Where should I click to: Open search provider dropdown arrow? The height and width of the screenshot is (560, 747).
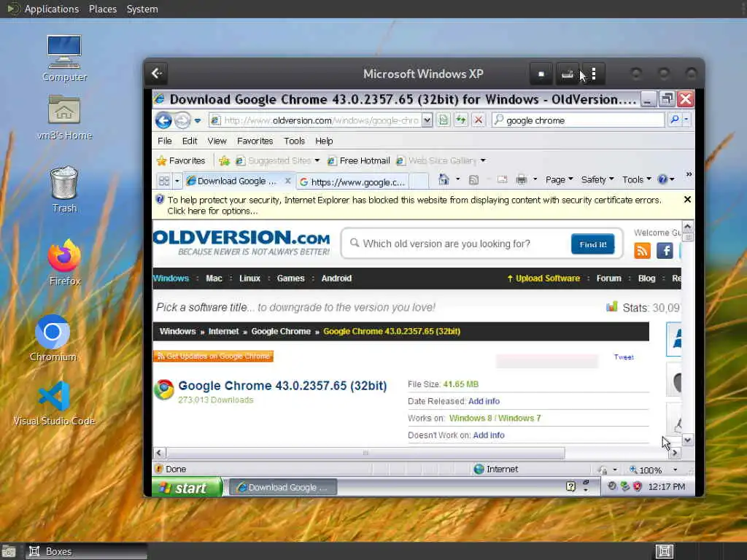click(686, 120)
